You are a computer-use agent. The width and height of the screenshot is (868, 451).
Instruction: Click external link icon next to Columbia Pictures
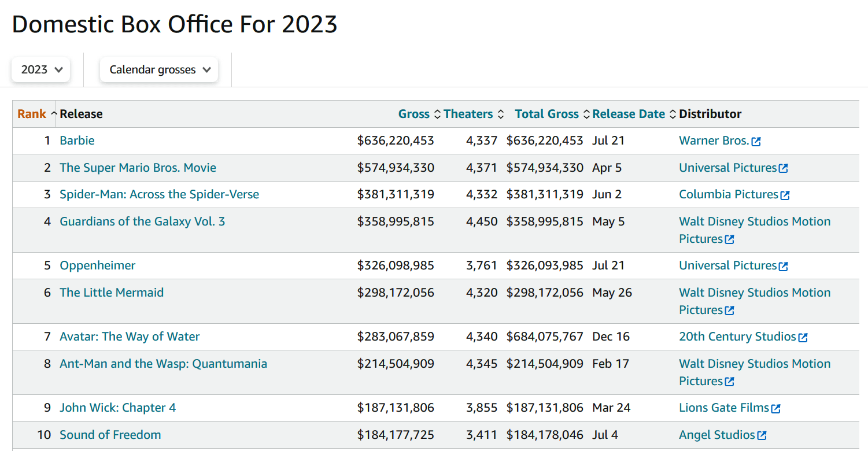[785, 195]
